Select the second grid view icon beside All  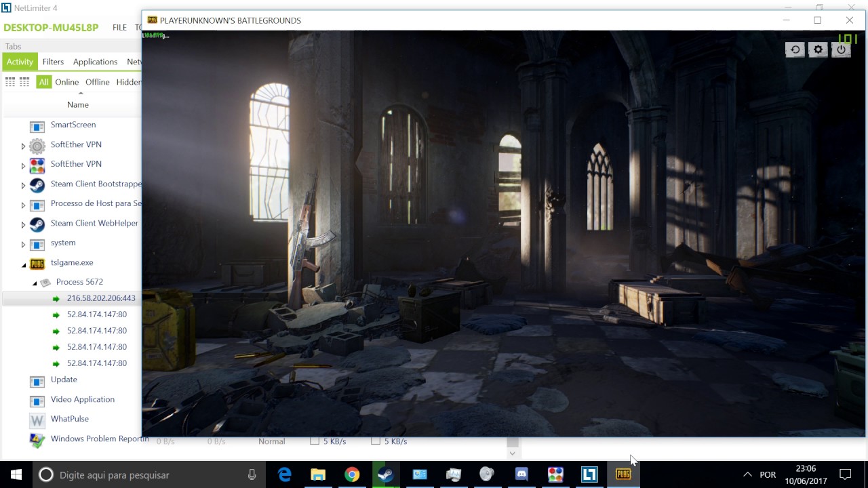point(24,82)
